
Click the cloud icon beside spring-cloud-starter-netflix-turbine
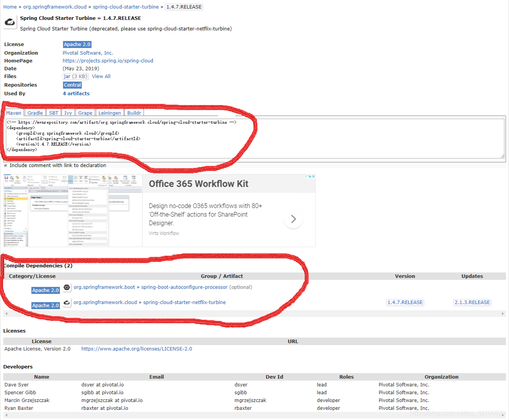(x=67, y=303)
